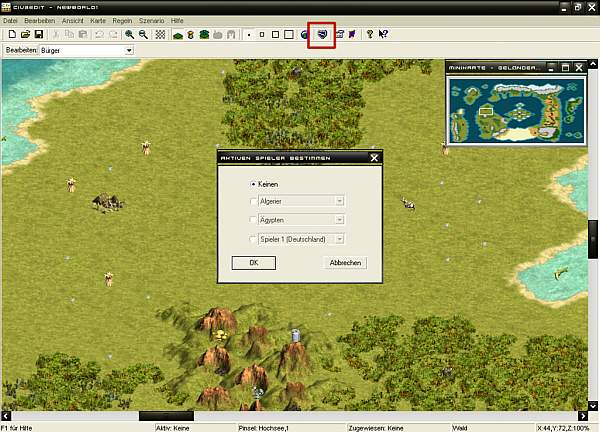Zoom out with the magnifier minus icon
The height and width of the screenshot is (432, 600).
tap(143, 34)
